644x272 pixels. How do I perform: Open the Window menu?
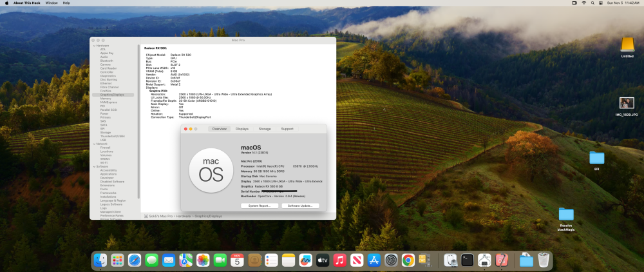52,3
